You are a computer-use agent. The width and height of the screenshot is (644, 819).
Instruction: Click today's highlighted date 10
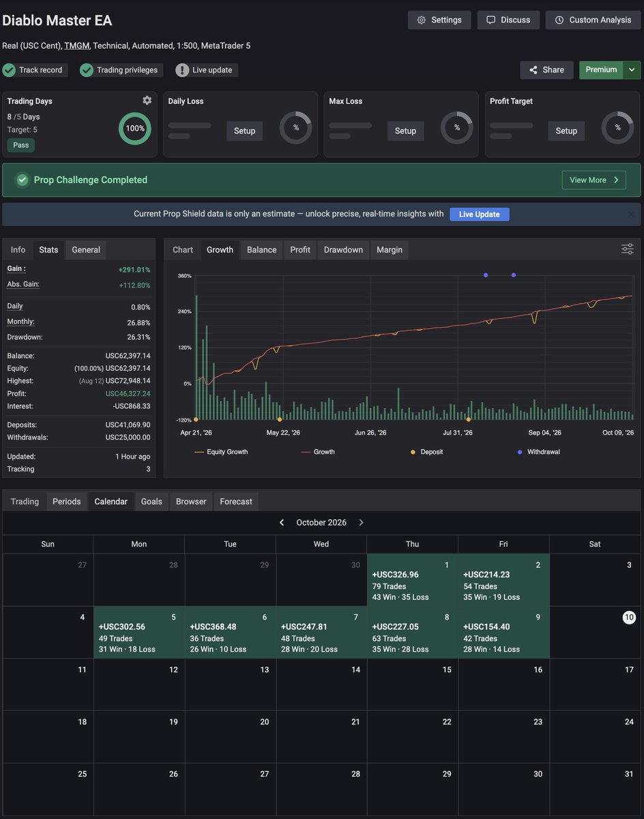coord(629,618)
